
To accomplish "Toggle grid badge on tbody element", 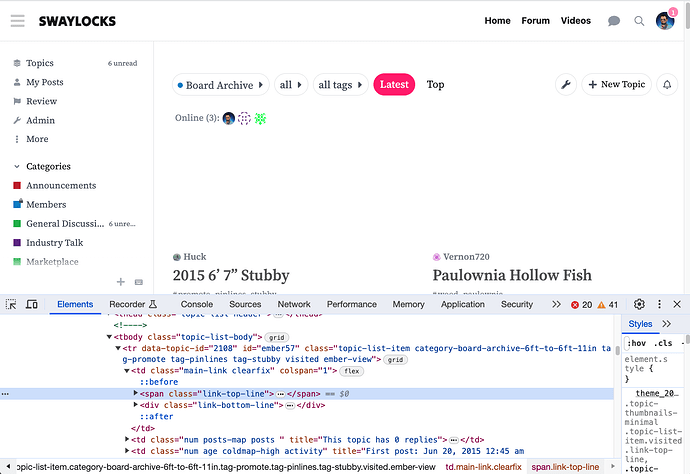I will point(276,338).
